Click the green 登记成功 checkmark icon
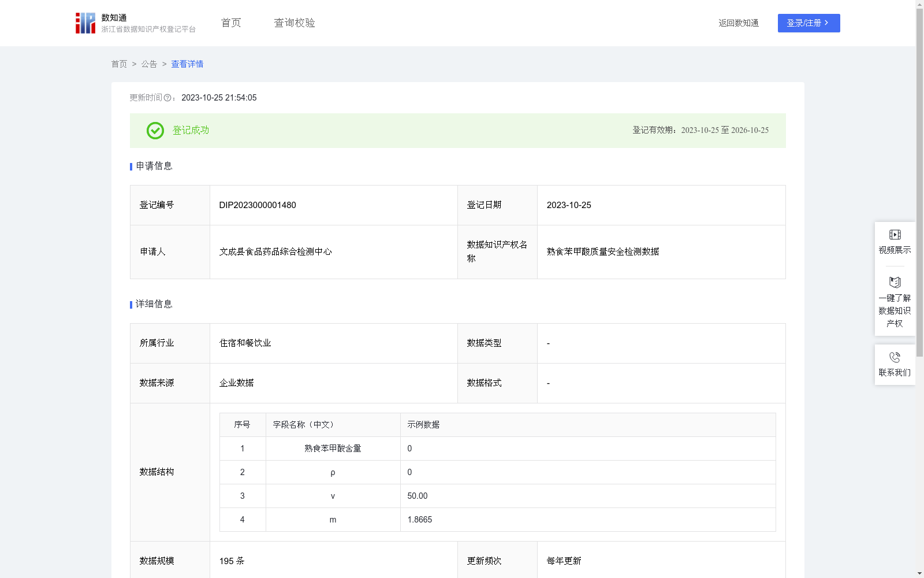Screen dimensions: 924x578 [x=155, y=131]
